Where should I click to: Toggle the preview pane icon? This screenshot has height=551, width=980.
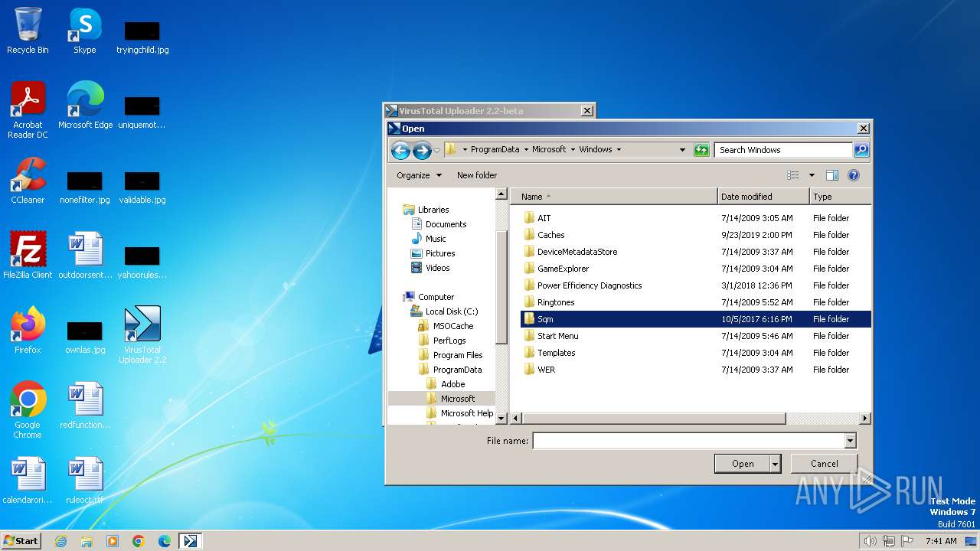coord(832,175)
